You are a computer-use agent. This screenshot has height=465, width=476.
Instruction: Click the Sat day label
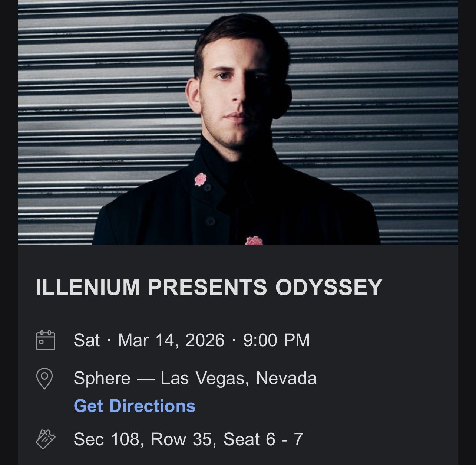pyautogui.click(x=87, y=340)
